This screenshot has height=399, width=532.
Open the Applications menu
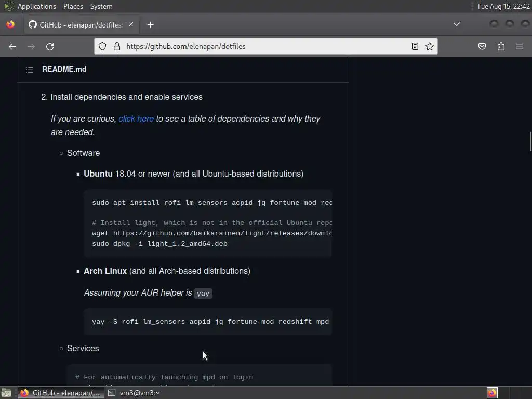pyautogui.click(x=37, y=6)
